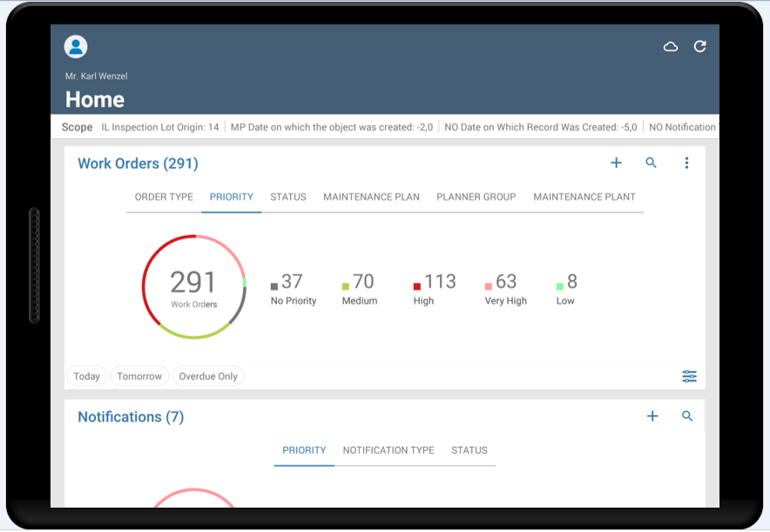
Task: Switch to Maintenance Plan tab
Action: 371,197
